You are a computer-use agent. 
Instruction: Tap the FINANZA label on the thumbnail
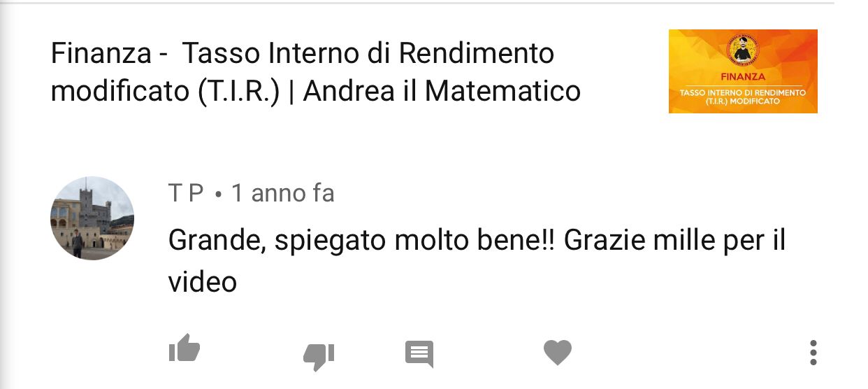[743, 77]
